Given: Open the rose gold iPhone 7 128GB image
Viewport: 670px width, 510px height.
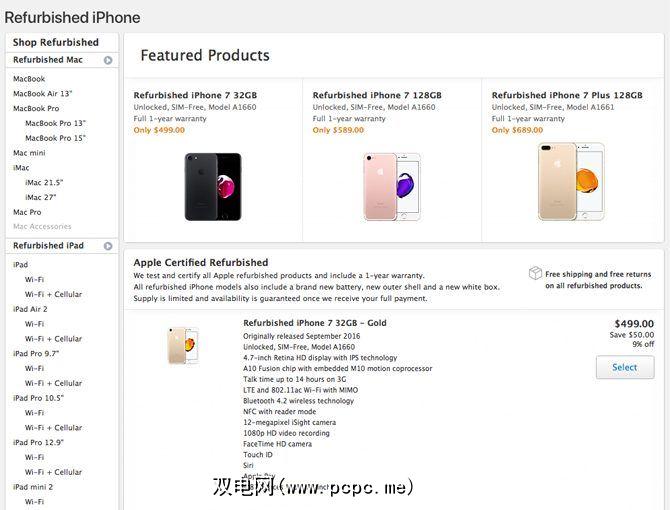Looking at the screenshot, I should 392,187.
